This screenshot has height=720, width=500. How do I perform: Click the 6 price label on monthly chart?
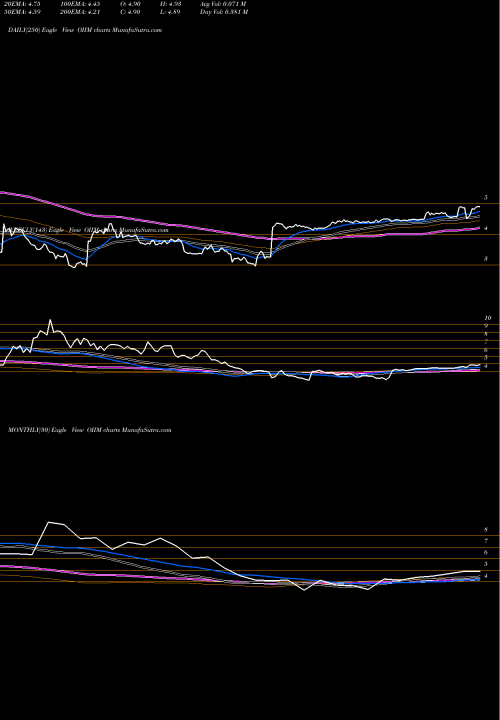pyautogui.click(x=486, y=553)
